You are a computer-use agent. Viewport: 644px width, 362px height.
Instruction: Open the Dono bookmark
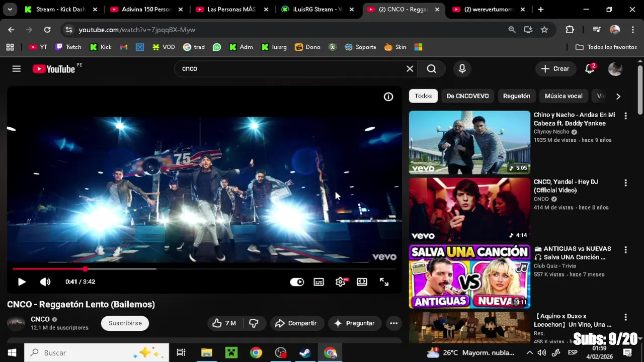[x=307, y=47]
